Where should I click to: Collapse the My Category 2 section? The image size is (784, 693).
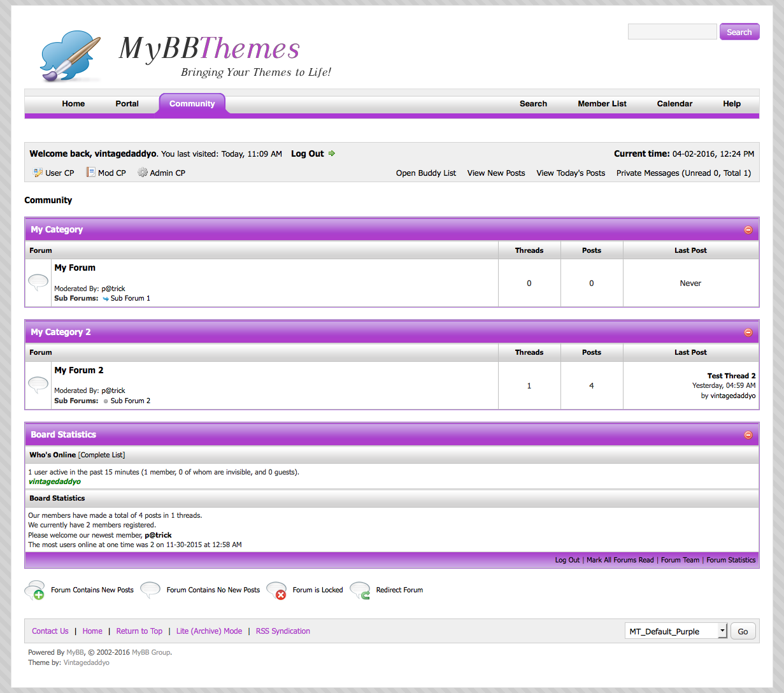(748, 332)
